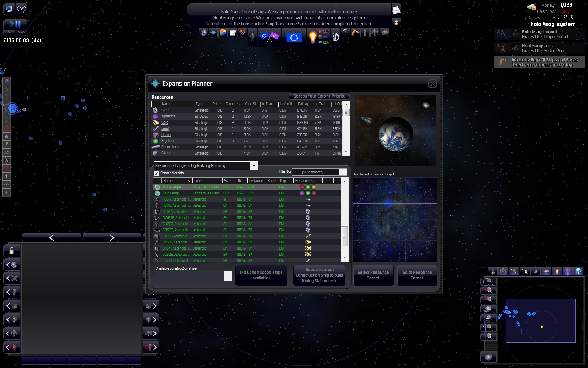Screen dimensions: 588x368
Task: Select the Kolo Asogi 3 target row
Action: point(247,193)
